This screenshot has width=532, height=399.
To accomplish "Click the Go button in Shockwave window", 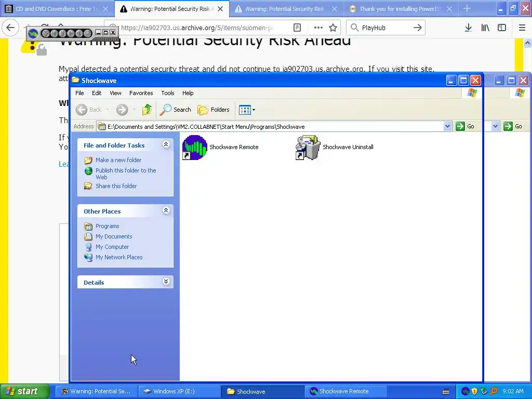I will (x=465, y=126).
